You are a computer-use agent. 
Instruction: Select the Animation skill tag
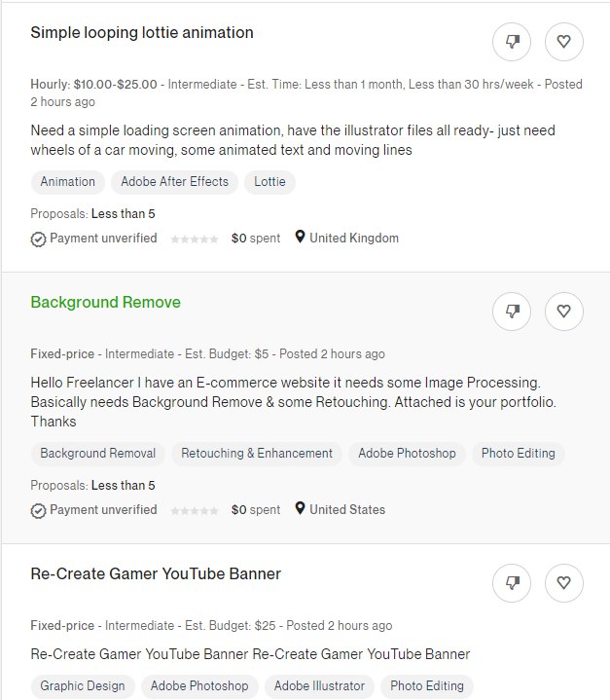(68, 182)
